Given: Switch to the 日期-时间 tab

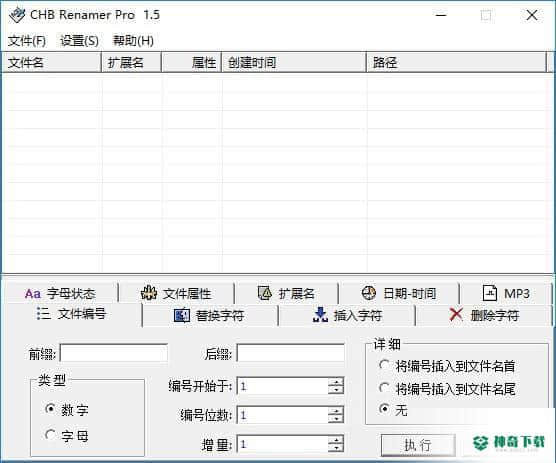Looking at the screenshot, I should coord(399,294).
